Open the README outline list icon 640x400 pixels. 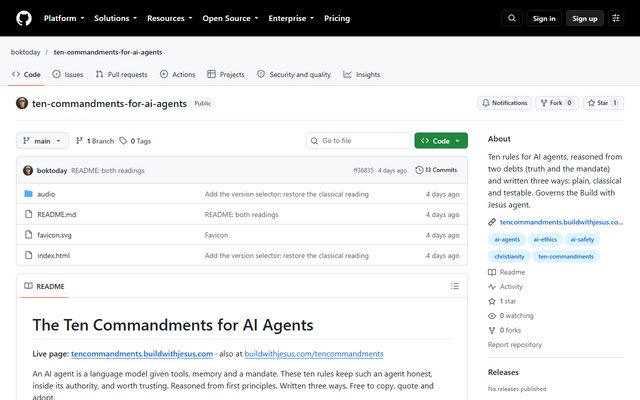tap(455, 286)
